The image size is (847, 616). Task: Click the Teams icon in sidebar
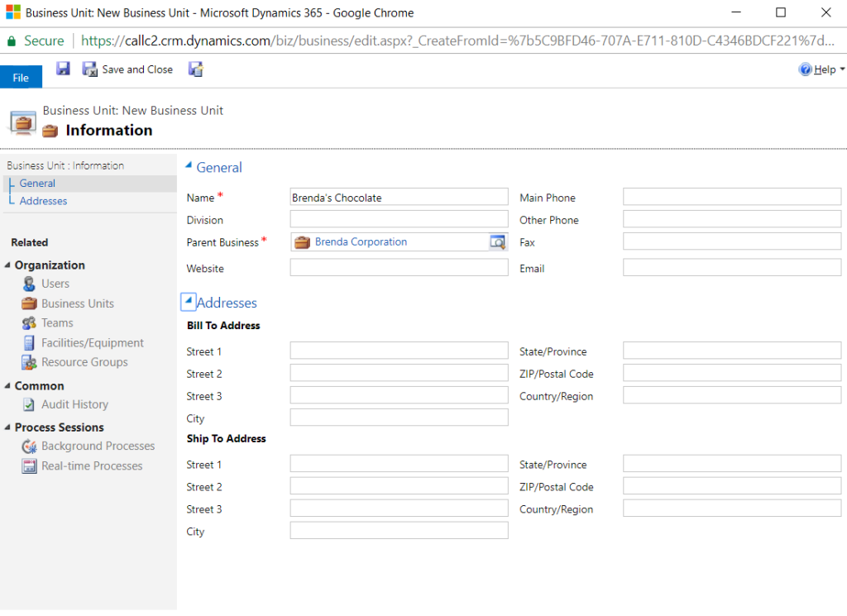click(29, 322)
